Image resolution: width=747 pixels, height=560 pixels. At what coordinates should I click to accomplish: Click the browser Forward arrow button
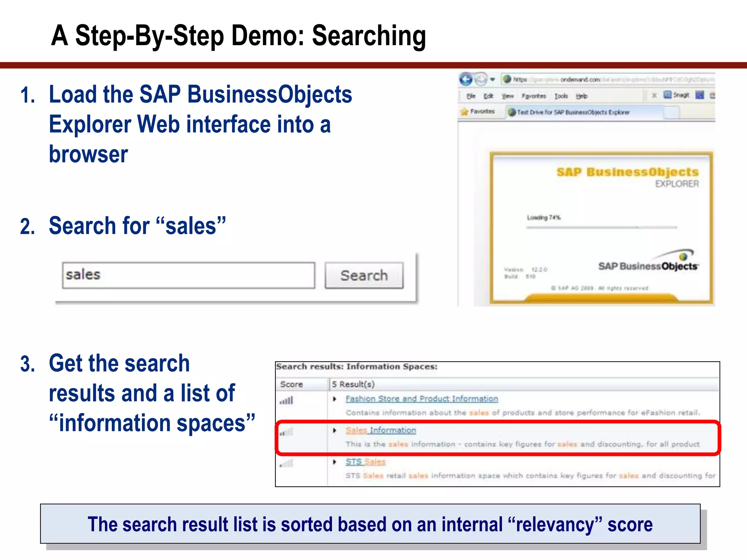(481, 79)
